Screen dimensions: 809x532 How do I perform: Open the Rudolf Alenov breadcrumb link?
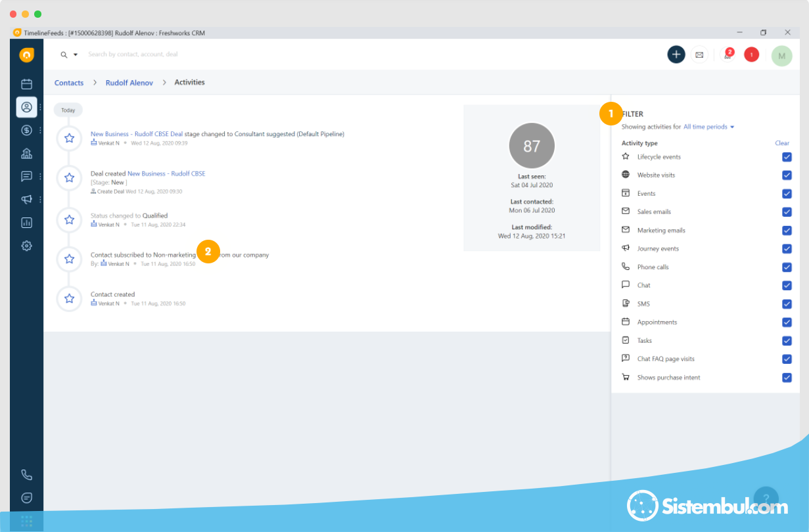click(x=129, y=83)
